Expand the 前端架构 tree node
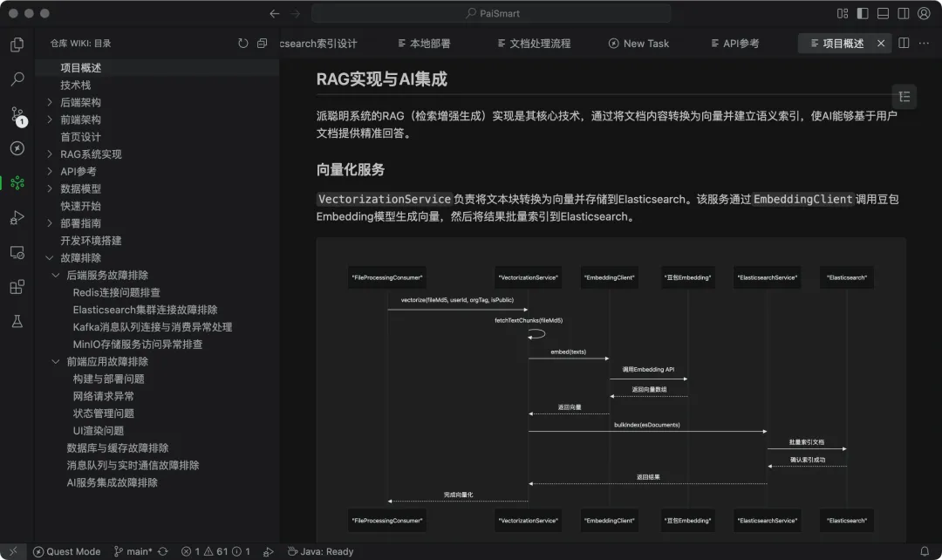Screen dimensions: 942x560 [49, 120]
